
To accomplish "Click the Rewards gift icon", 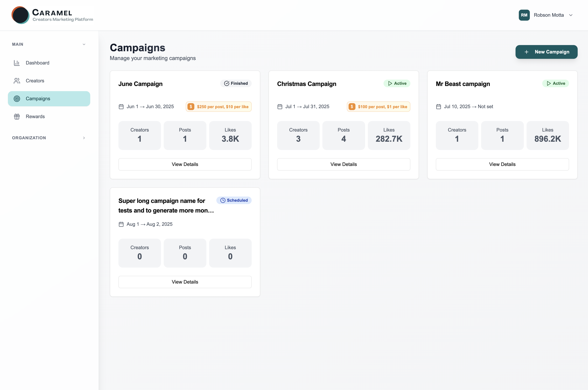I will [17, 116].
